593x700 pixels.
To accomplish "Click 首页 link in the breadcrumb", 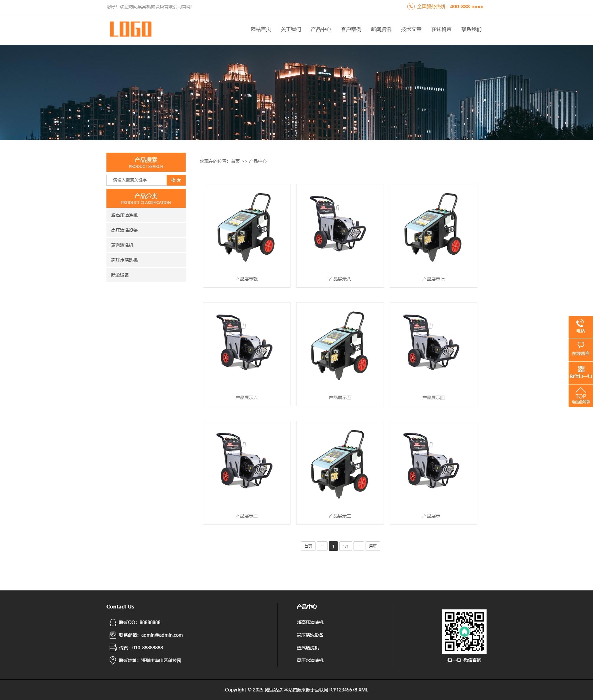I will pos(235,161).
